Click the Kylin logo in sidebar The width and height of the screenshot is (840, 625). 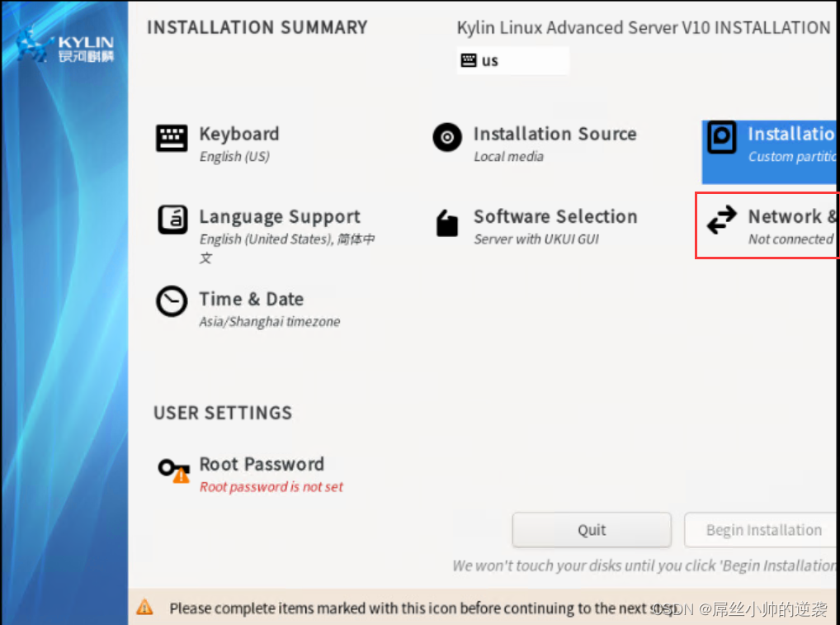point(64,47)
